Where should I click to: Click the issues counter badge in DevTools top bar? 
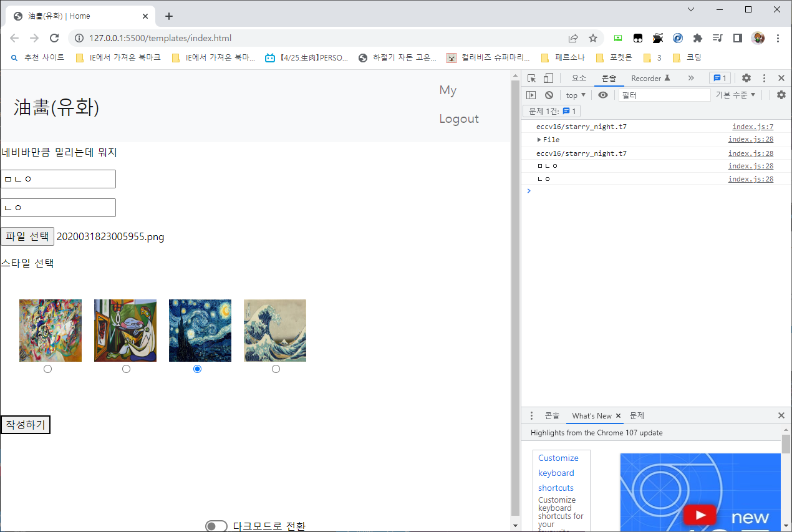(720, 78)
